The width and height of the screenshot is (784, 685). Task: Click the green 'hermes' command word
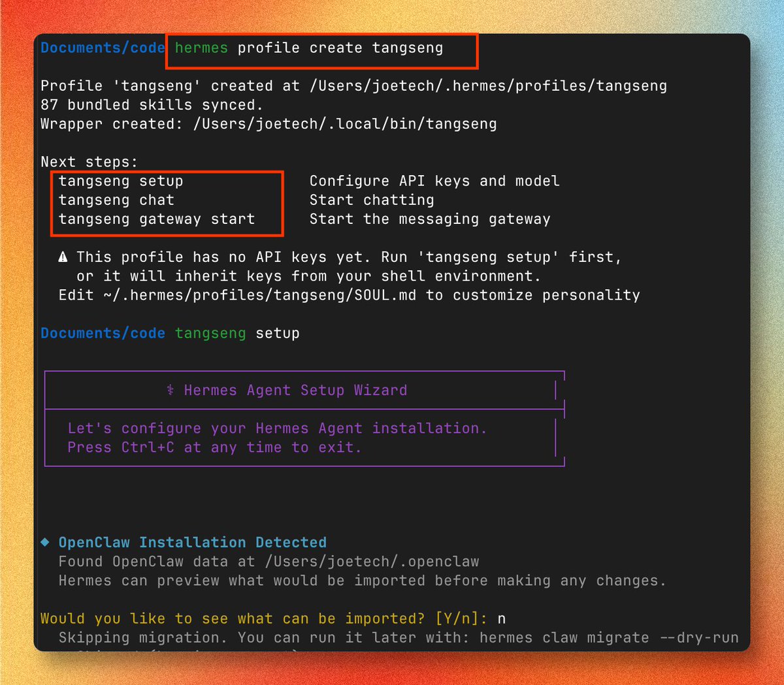click(201, 48)
